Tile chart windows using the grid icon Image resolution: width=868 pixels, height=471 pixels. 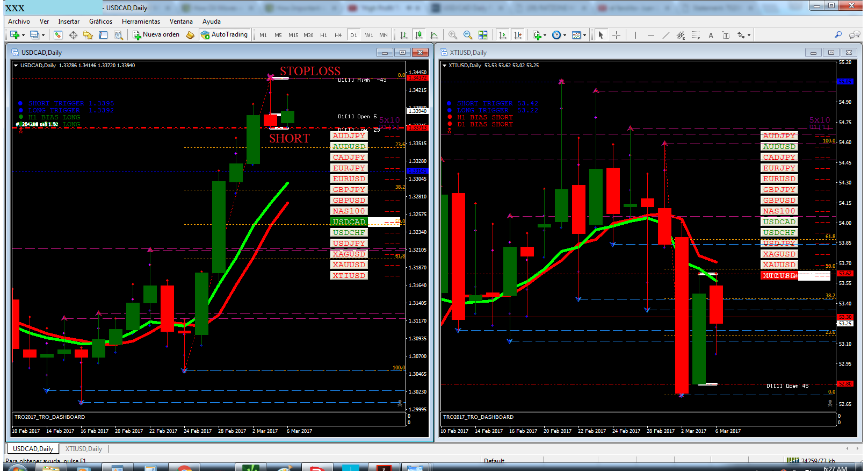coord(483,35)
